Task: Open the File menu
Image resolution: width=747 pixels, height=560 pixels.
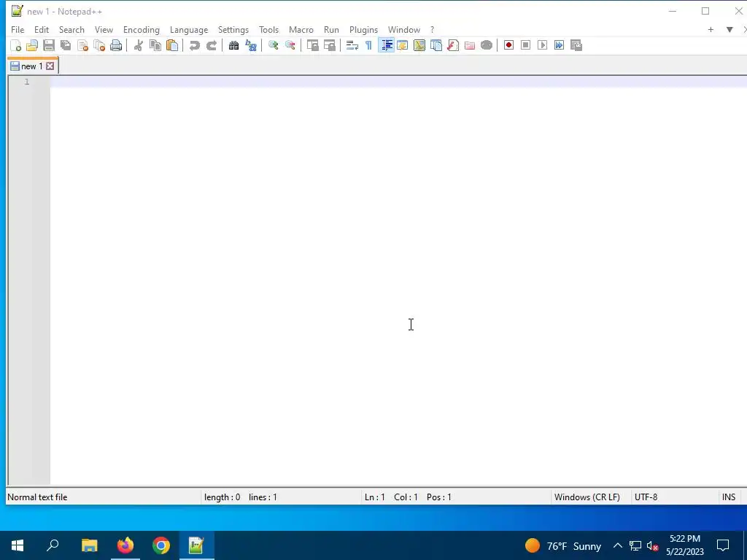Action: click(18, 29)
